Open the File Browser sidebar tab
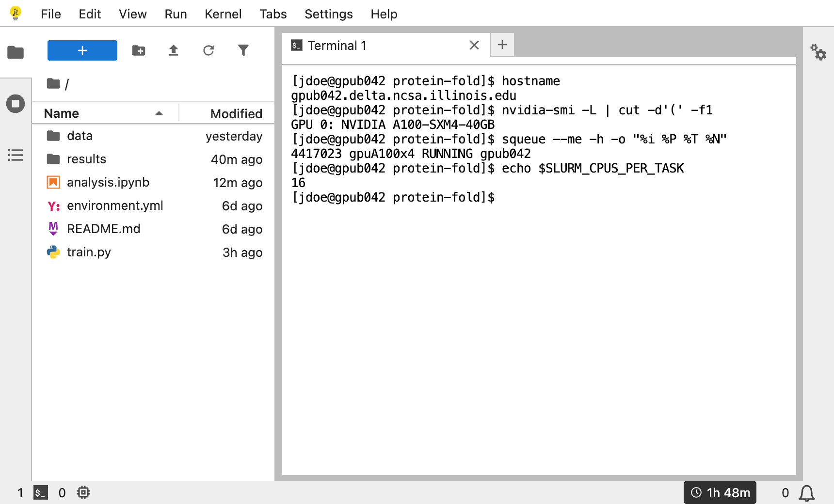 [16, 52]
